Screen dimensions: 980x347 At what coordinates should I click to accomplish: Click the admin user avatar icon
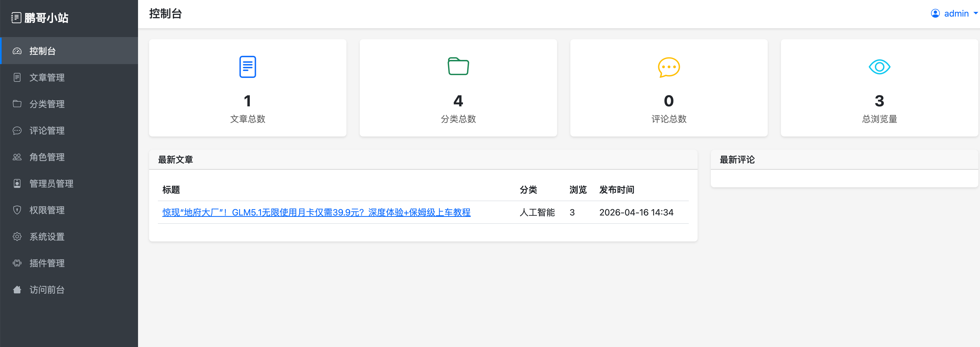pyautogui.click(x=935, y=13)
